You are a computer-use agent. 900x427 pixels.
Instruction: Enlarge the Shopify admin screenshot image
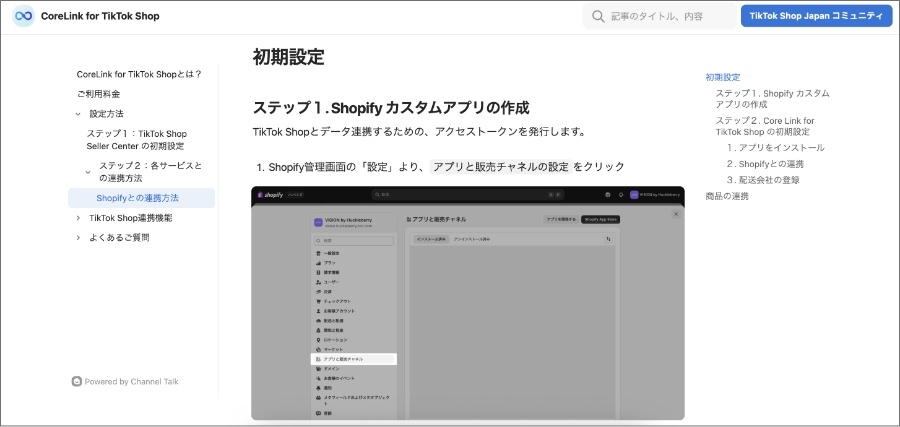click(x=468, y=303)
